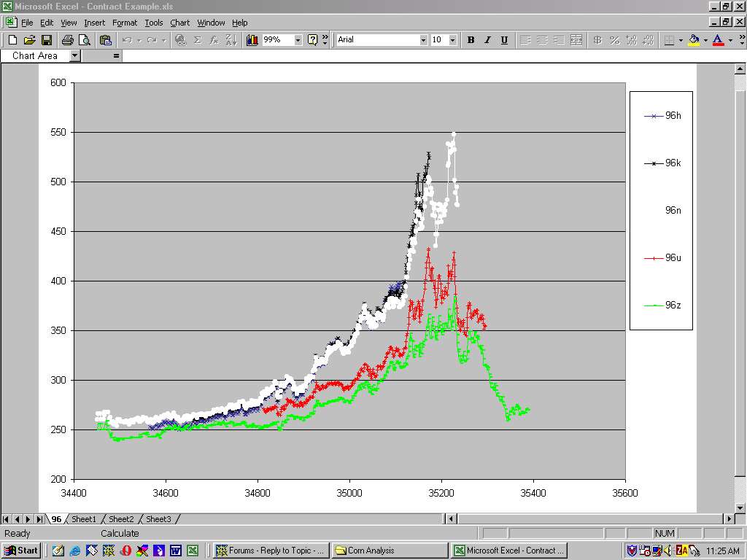
Task: Toggle Italic formatting
Action: (487, 40)
